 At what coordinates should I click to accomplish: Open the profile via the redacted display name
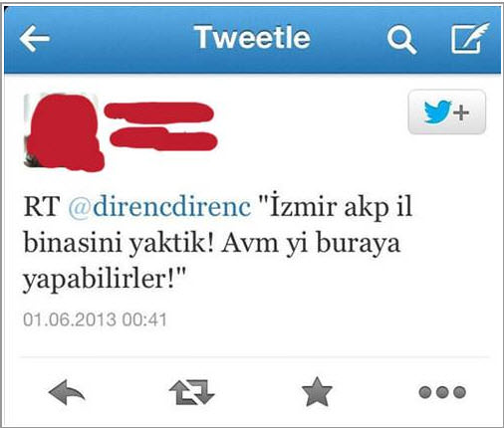158,111
